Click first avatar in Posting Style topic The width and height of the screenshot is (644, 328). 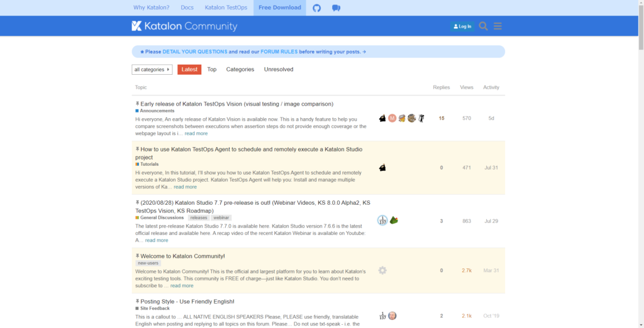pos(382,315)
